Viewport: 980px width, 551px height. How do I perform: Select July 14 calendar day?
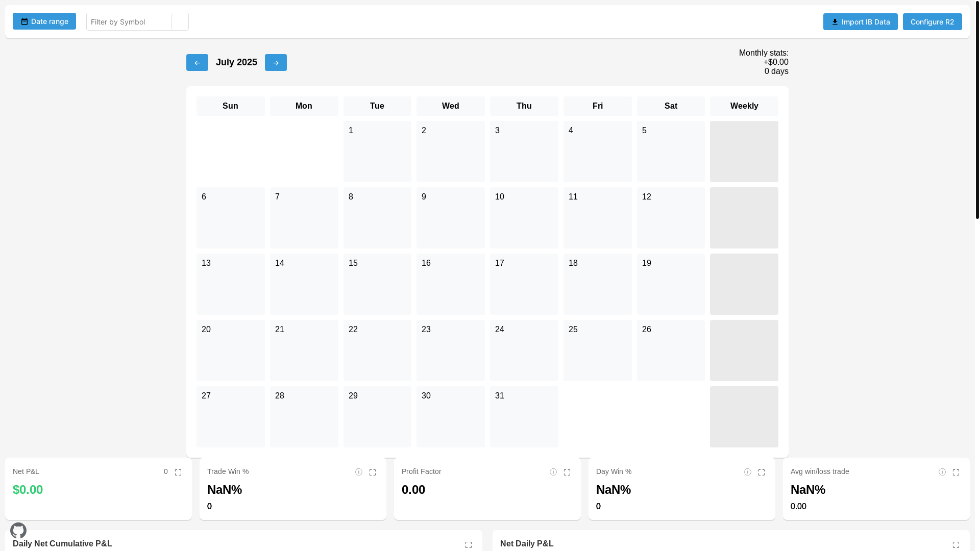[x=304, y=284]
